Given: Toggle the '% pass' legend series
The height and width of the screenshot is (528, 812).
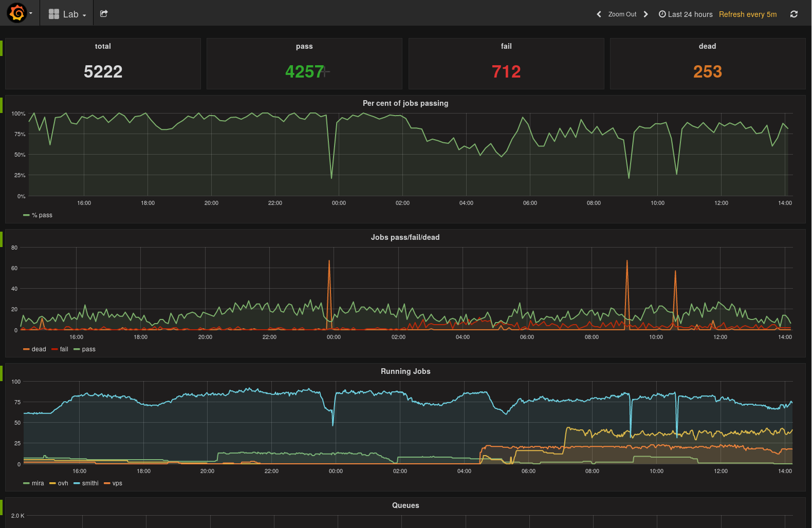Looking at the screenshot, I should pos(42,215).
